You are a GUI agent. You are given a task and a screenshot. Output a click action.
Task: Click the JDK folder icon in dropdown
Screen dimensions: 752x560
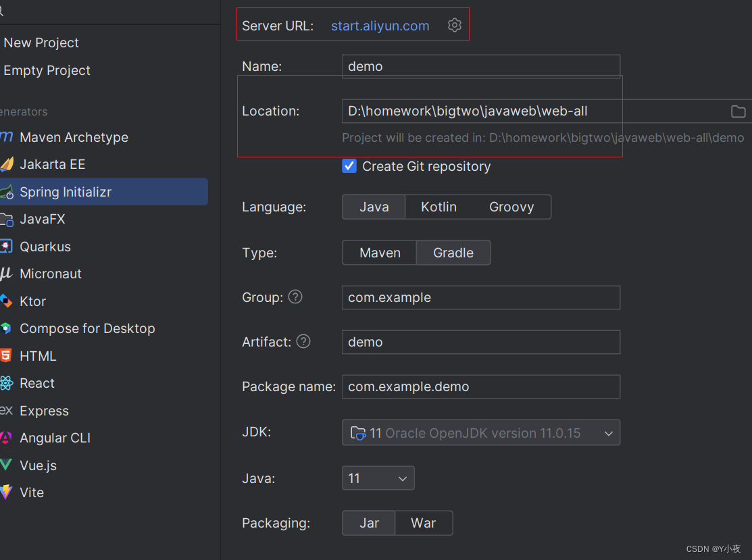[358, 433]
